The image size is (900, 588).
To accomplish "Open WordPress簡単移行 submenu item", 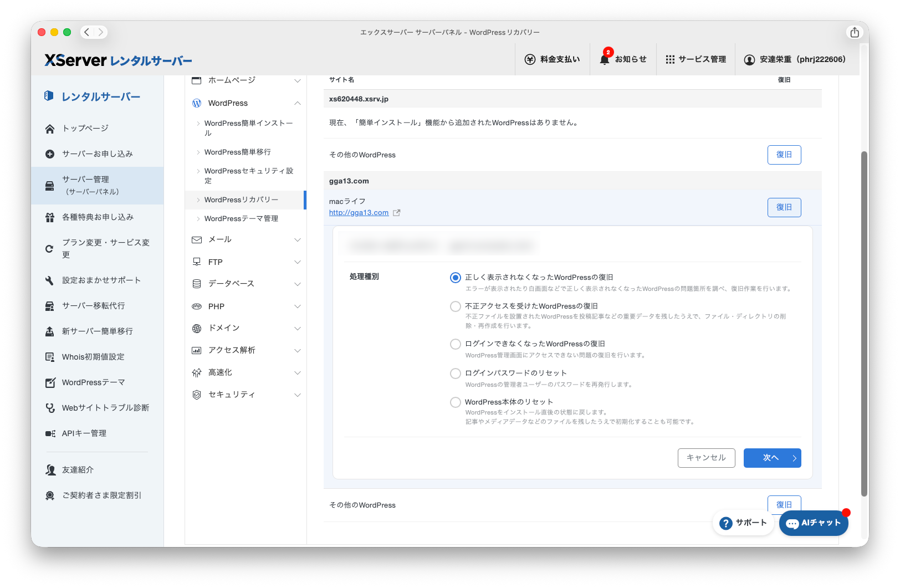I will coord(246,152).
